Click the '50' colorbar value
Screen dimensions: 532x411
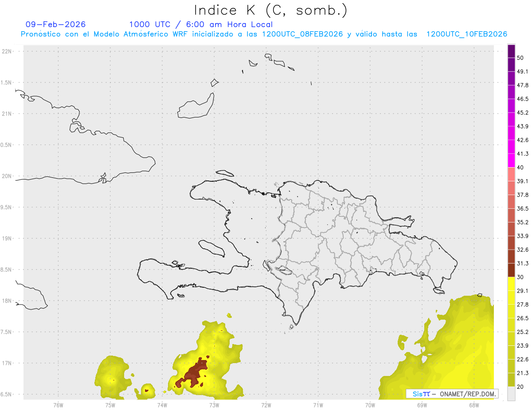coord(520,58)
